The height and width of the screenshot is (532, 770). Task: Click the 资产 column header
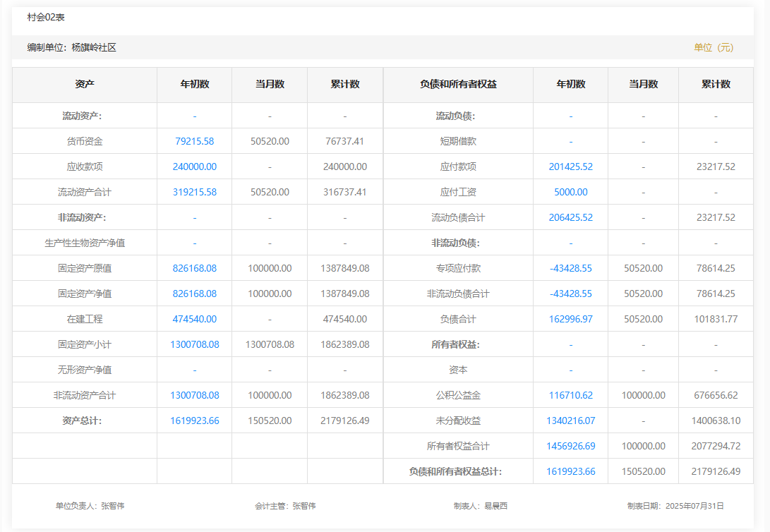(x=85, y=84)
